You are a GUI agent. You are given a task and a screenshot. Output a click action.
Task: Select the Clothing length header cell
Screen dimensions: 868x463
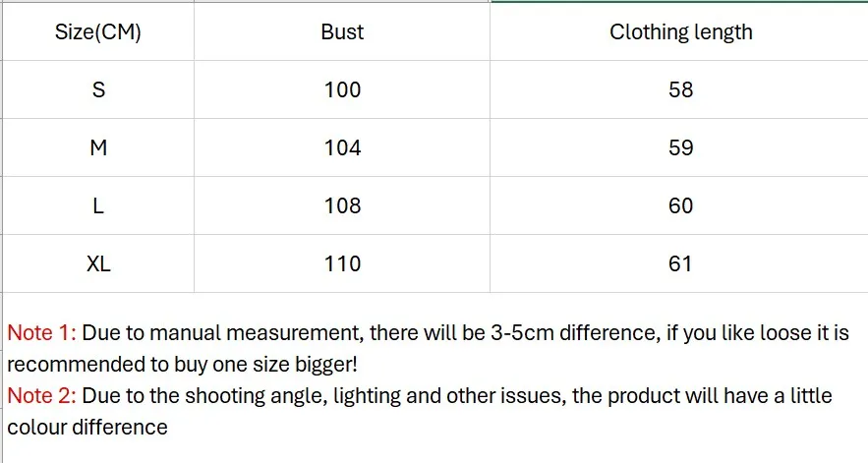(679, 31)
